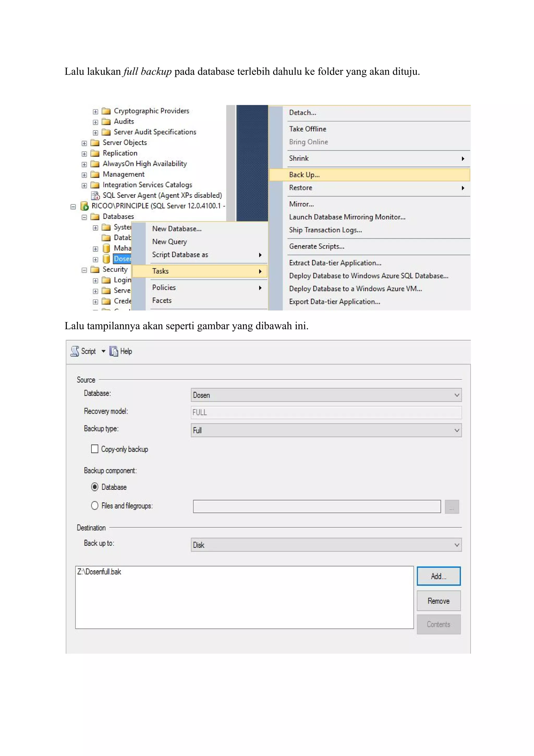This screenshot has height=756, width=534.
Task: Click the Cryptographic Providers folder icon
Action: point(106,111)
